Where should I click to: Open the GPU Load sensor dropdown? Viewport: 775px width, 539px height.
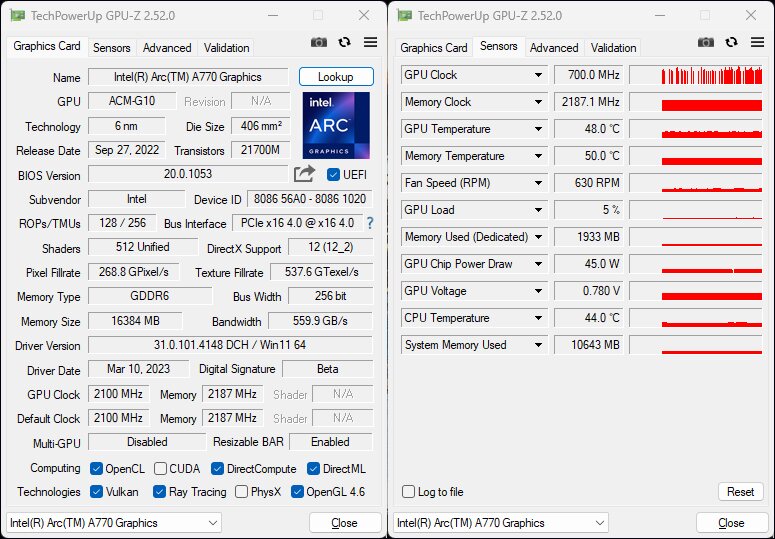click(x=538, y=210)
